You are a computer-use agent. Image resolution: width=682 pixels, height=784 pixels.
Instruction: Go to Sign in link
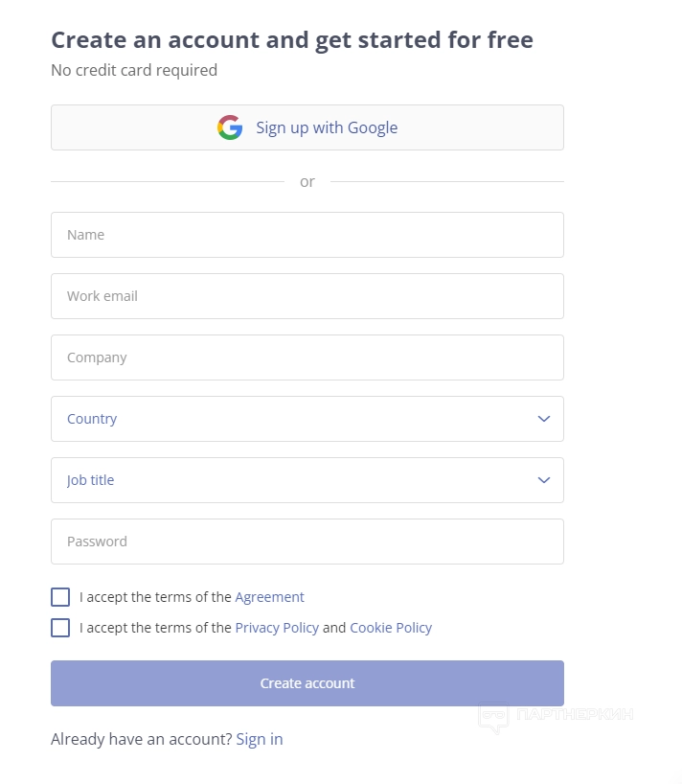260,739
